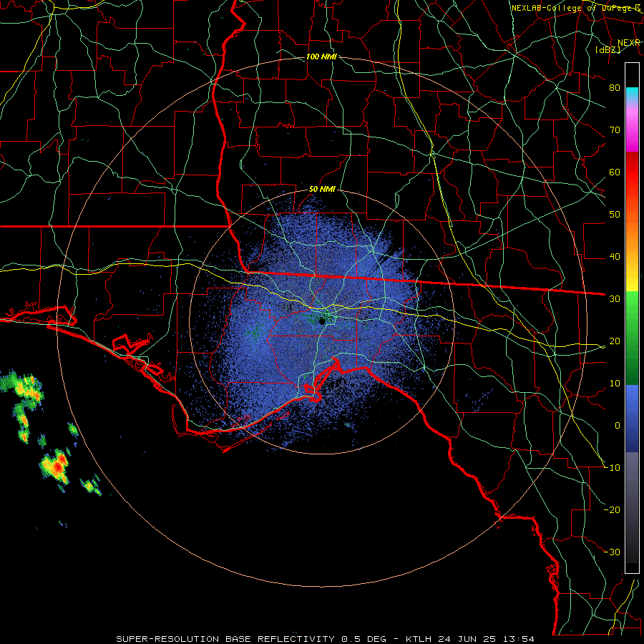
Task: Click the red storm core offshore southwest
Action: pos(59,467)
